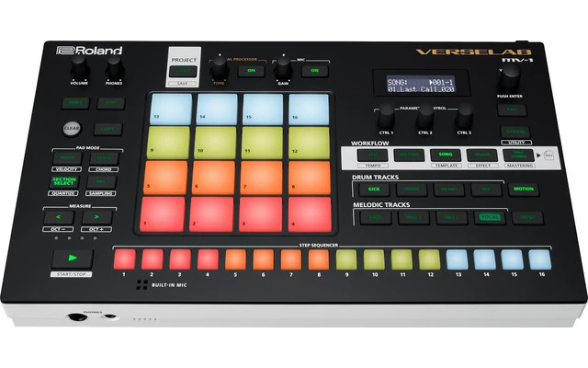Image resolution: width=588 pixels, height=368 pixels.
Task: Click the SHIFT button under the Volume knob
Action: (x=75, y=103)
